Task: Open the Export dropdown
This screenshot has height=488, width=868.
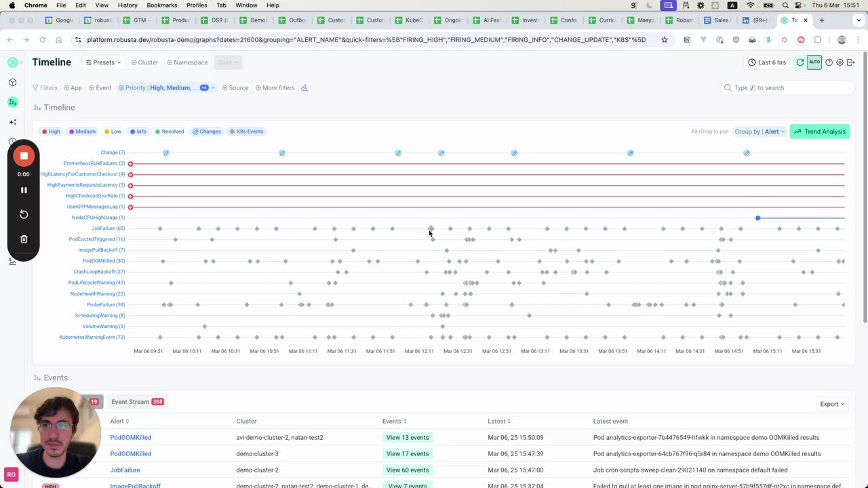Action: click(832, 404)
